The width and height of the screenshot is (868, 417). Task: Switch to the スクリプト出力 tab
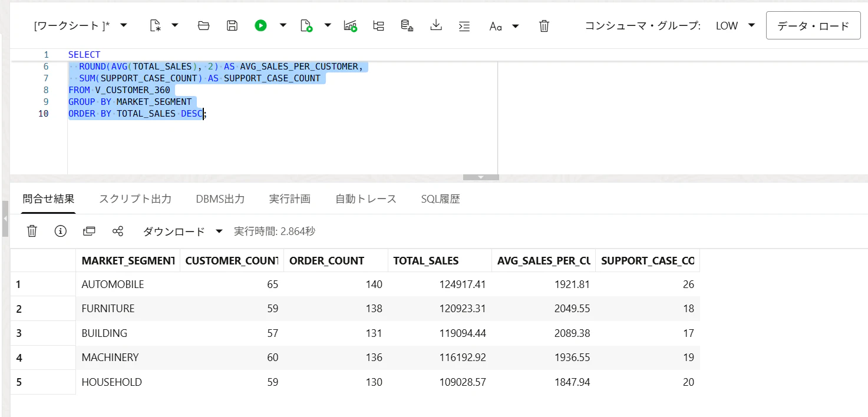pos(135,199)
